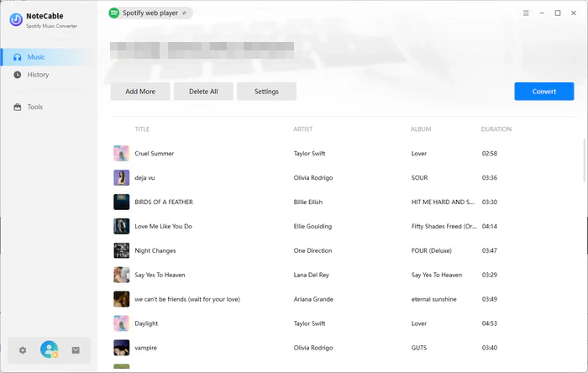Click the track list vertical scrollbar
Image resolution: width=588 pixels, height=373 pixels.
pyautogui.click(x=585, y=160)
